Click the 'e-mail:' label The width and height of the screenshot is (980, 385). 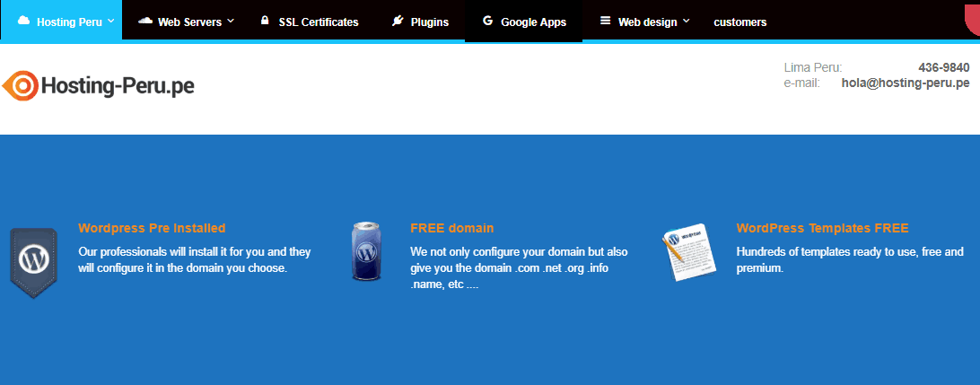point(801,83)
